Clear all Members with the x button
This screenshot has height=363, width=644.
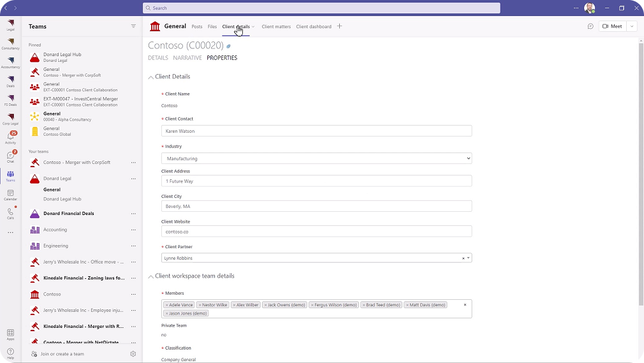coord(465,304)
